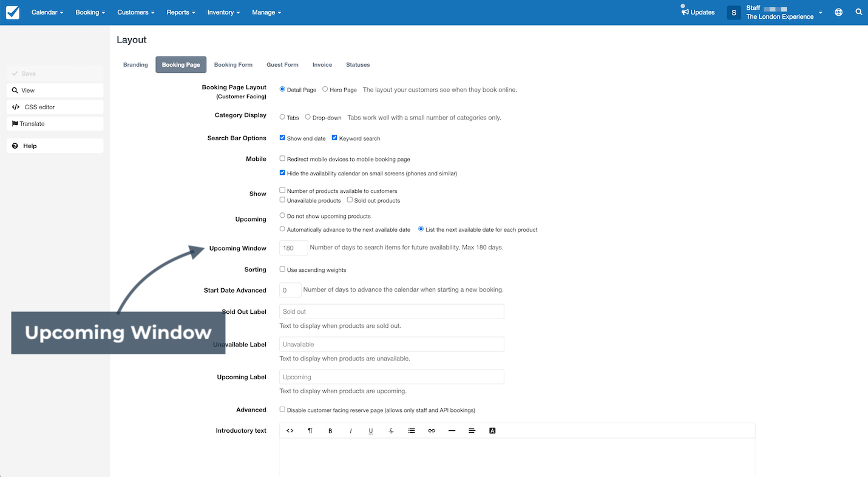Expand the Staff account dropdown arrow

tap(821, 12)
